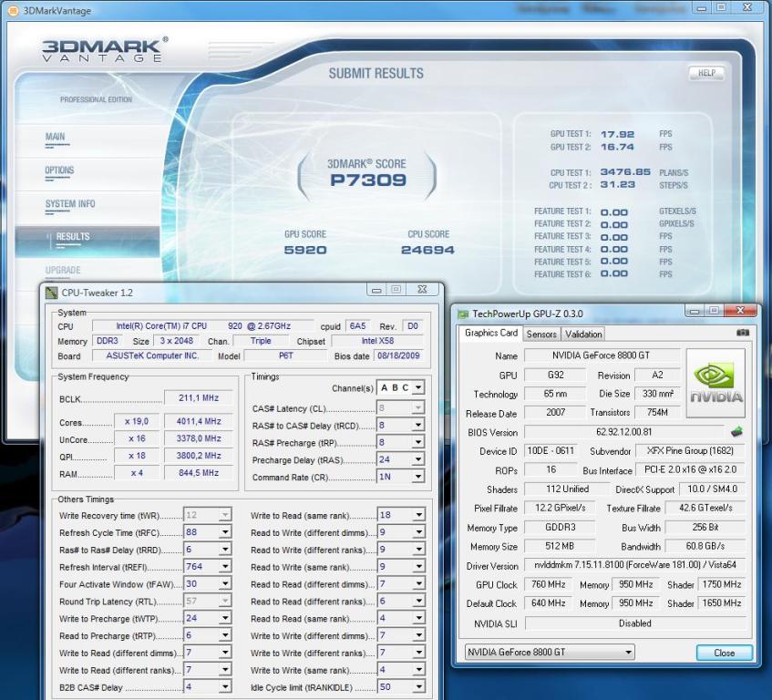Click the QPI multiplier x 18 field

pos(137,456)
